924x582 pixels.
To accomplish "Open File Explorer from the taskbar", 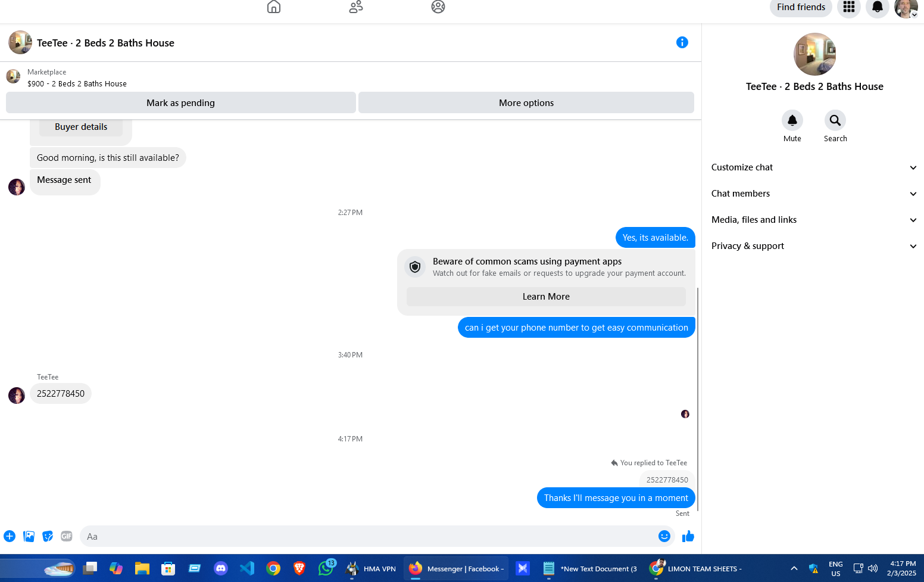I will pyautogui.click(x=142, y=568).
